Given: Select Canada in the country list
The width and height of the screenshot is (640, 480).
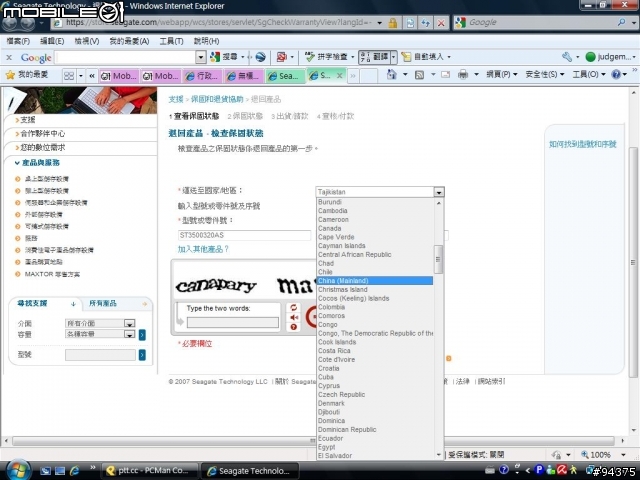Looking at the screenshot, I should click(x=375, y=228).
